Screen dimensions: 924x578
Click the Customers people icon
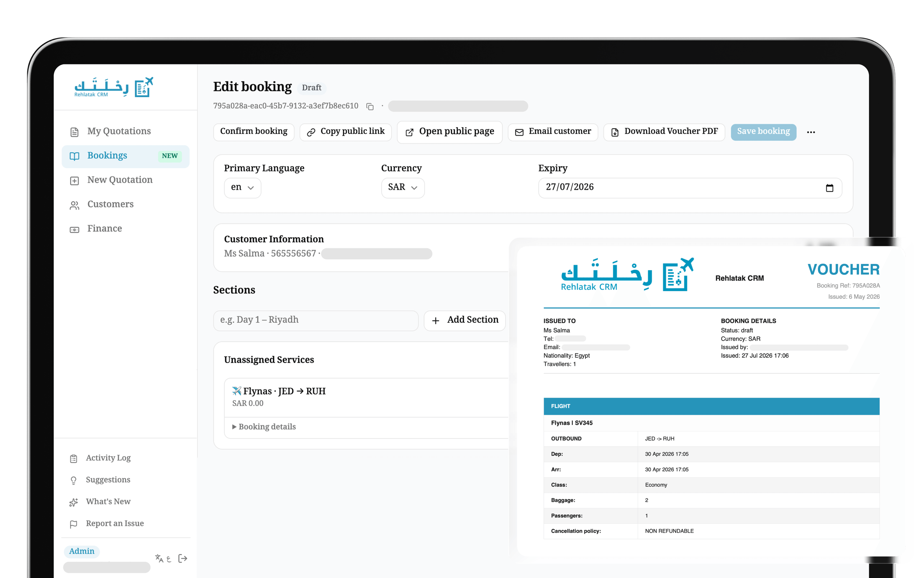pyautogui.click(x=74, y=205)
